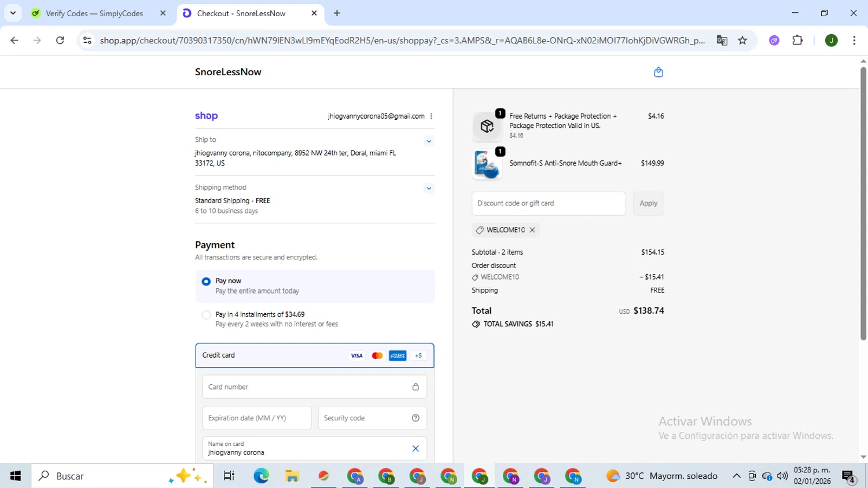
Task: Open the notification center icon
Action: 849,476
